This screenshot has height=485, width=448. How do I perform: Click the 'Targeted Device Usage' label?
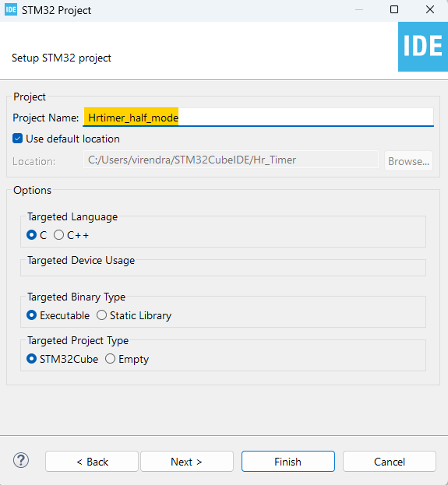pos(81,261)
